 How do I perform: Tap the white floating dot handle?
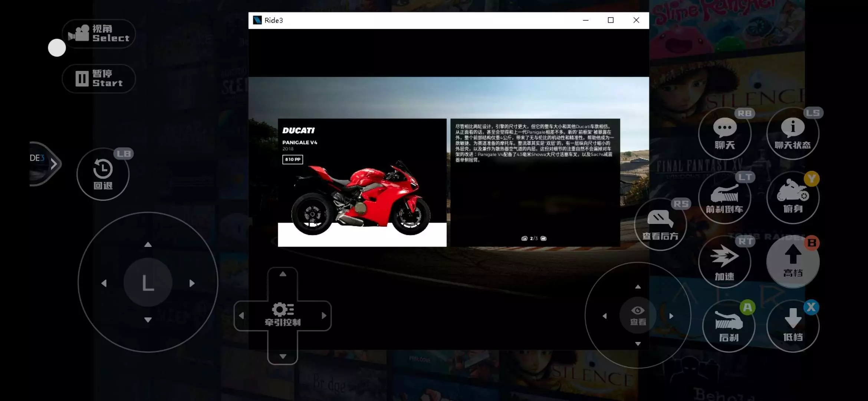pos(57,48)
